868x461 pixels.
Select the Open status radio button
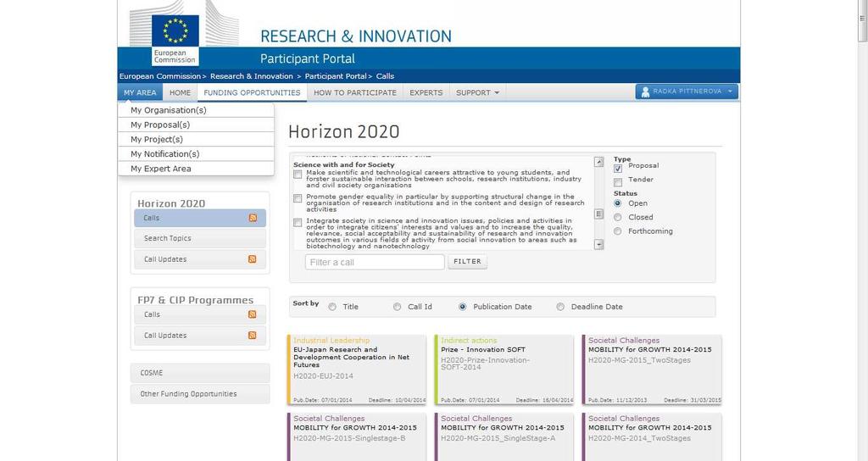pyautogui.click(x=618, y=203)
